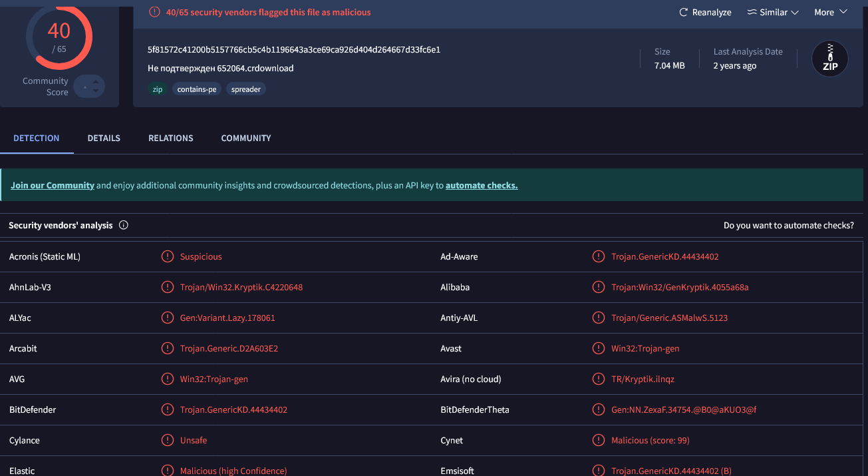Click the automate checks link in the banner
The height and width of the screenshot is (476, 868).
(481, 186)
